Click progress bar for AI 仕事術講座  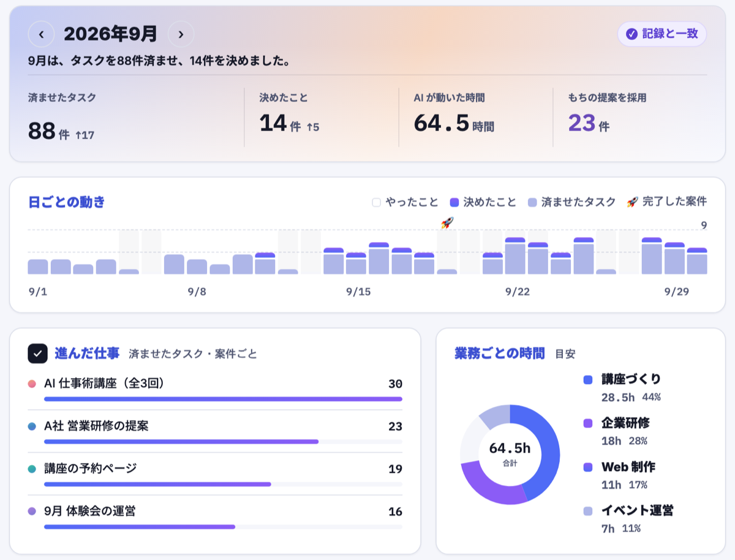click(x=223, y=399)
